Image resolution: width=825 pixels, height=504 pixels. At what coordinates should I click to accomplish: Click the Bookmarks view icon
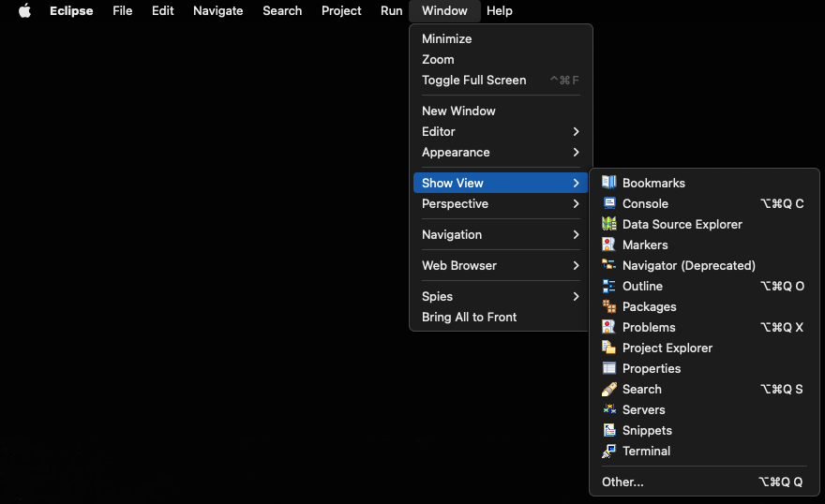click(x=608, y=183)
